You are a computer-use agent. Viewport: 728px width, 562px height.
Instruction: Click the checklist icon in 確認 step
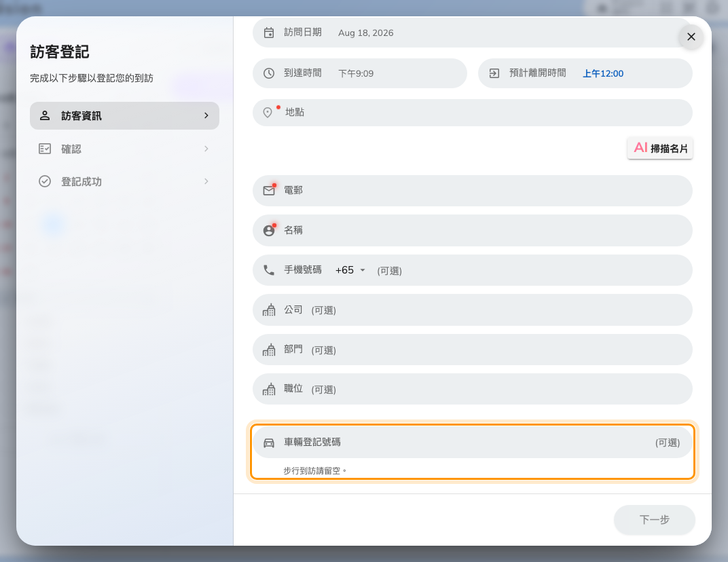[45, 149]
